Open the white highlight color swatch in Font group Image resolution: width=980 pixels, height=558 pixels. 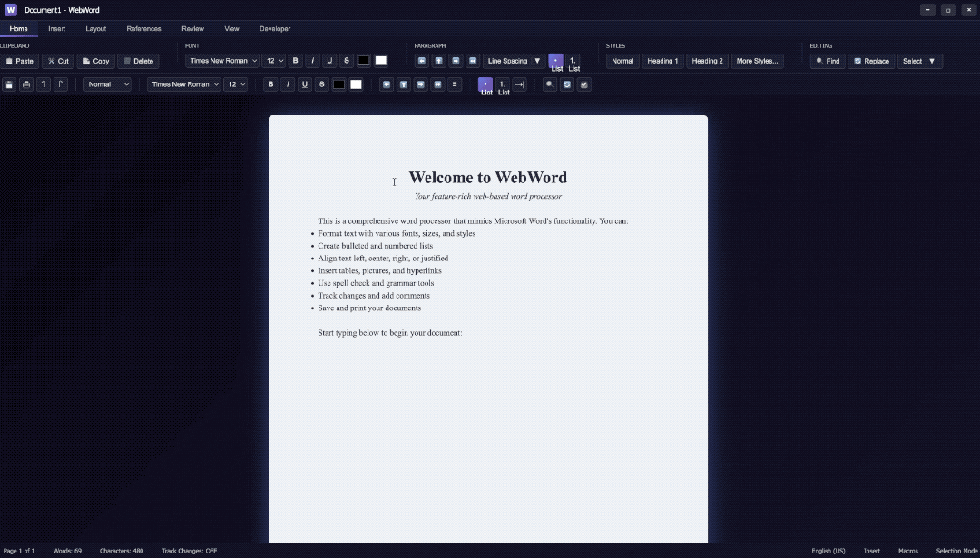380,61
